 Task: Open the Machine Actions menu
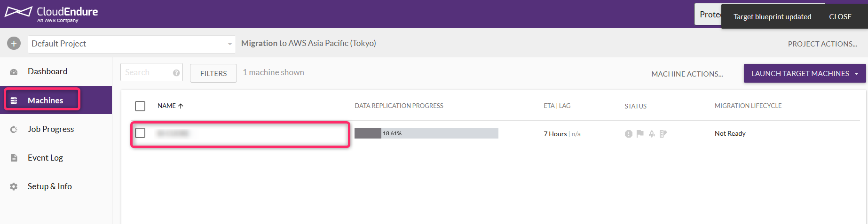tap(687, 74)
